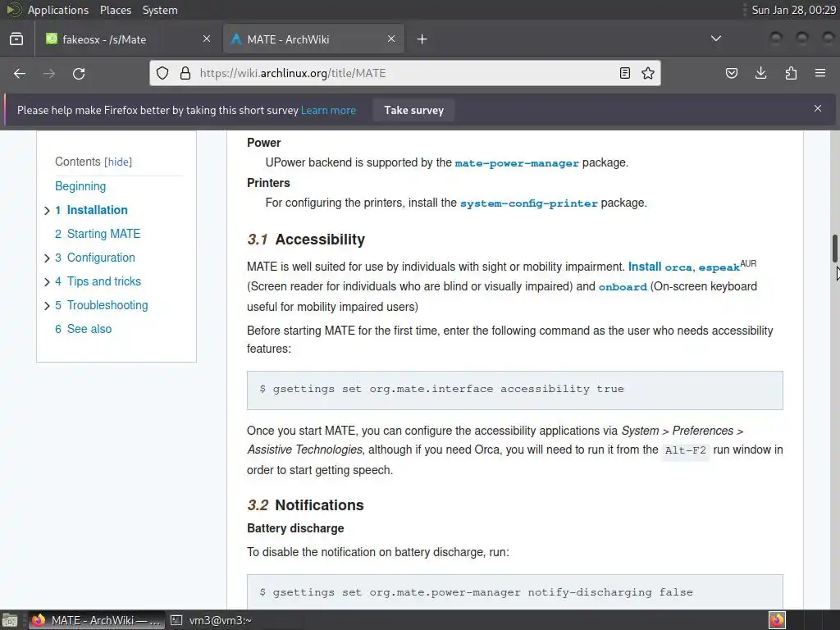Click the Take survey button
Viewport: 840px width, 630px height.
(413, 111)
